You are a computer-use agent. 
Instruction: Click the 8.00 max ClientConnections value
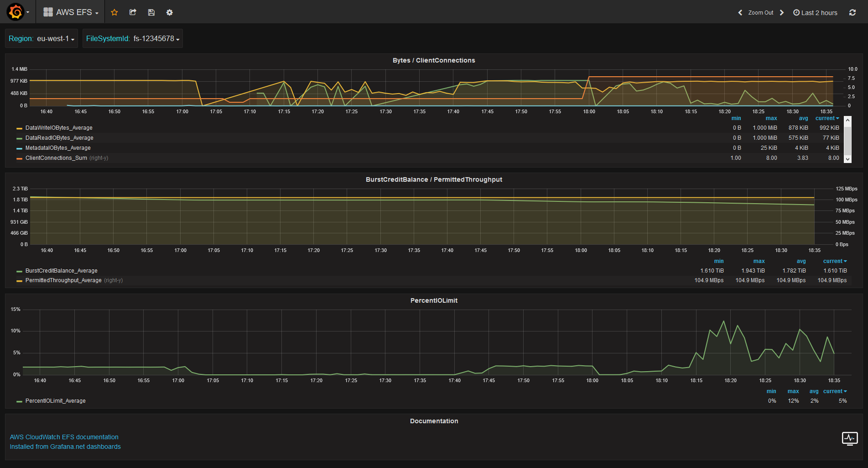(x=772, y=158)
